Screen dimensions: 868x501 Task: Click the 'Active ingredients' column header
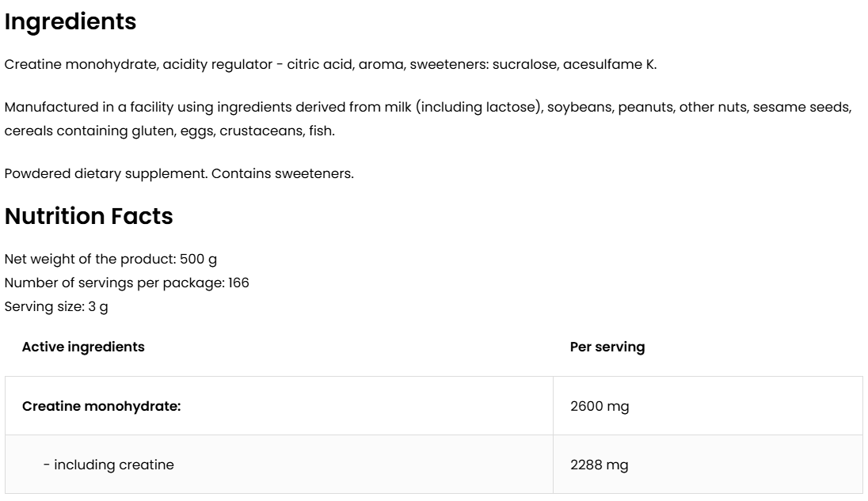point(83,347)
